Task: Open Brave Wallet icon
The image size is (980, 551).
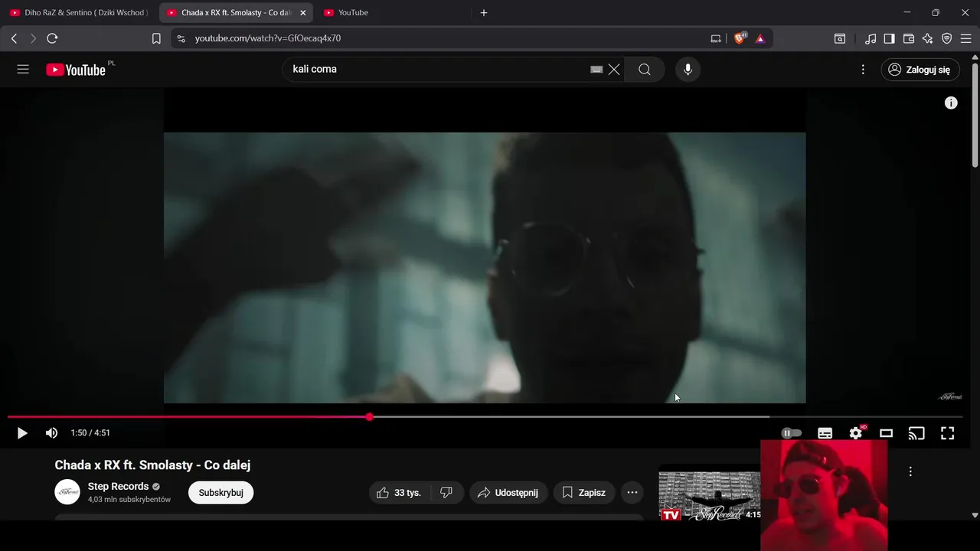Action: click(x=909, y=38)
